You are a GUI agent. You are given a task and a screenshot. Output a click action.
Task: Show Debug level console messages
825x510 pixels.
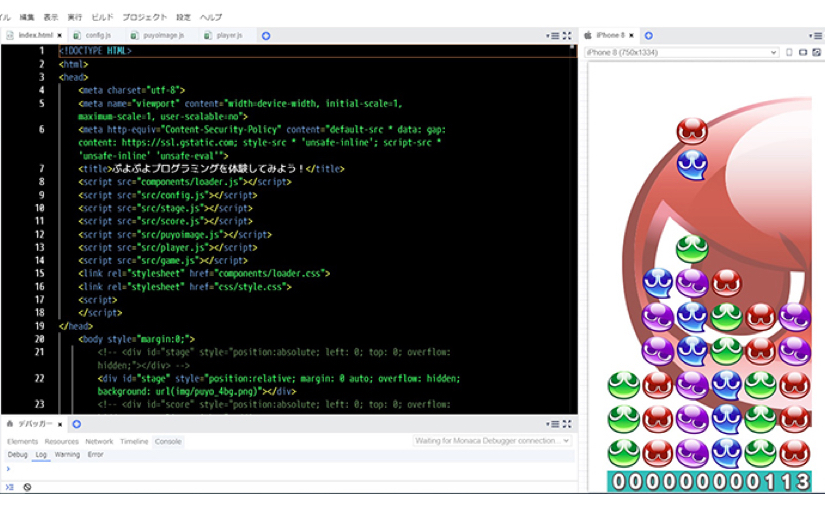[x=17, y=455]
